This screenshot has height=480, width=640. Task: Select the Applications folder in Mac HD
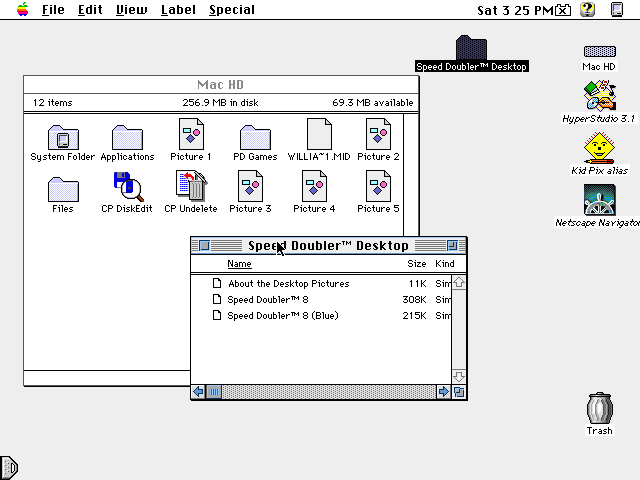127,138
